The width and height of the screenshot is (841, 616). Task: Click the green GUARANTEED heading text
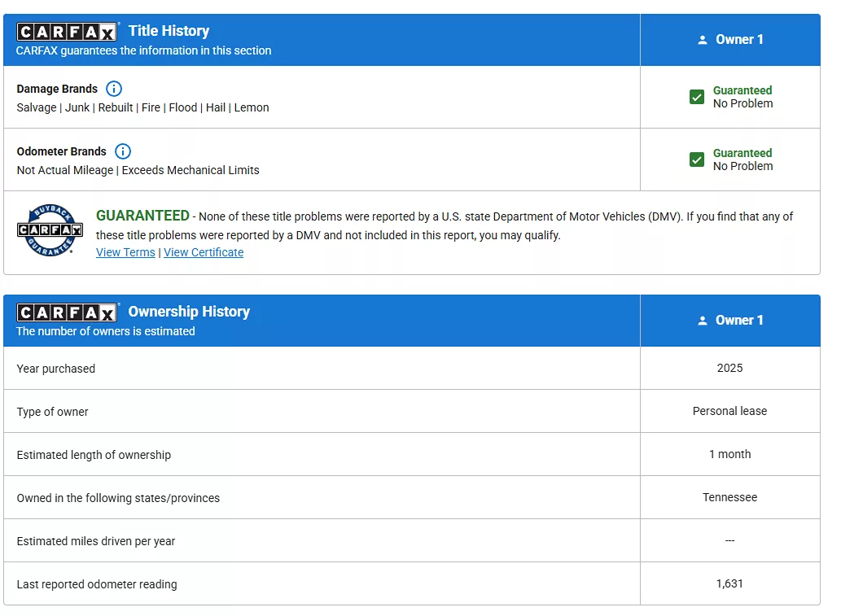(x=142, y=216)
